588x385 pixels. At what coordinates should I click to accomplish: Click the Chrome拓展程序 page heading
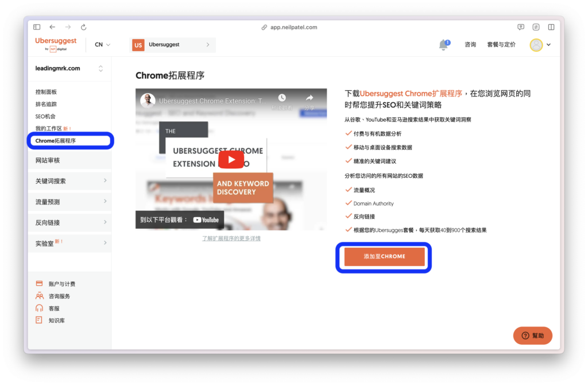click(170, 75)
